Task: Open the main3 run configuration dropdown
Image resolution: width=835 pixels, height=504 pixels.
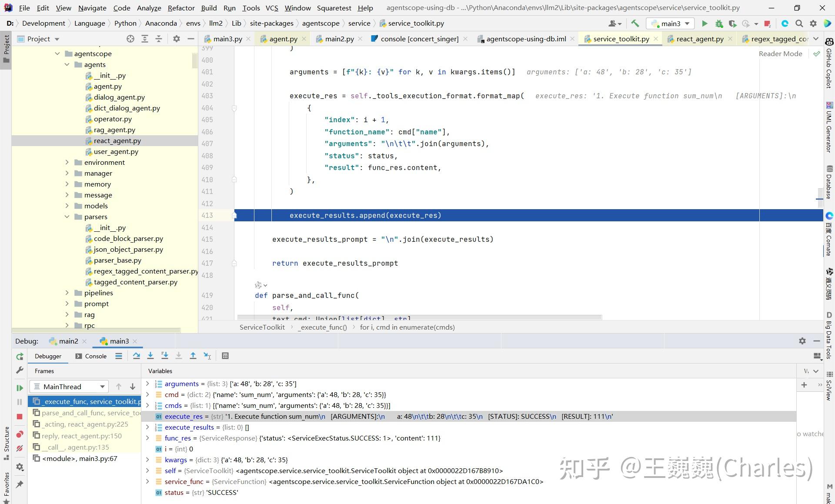Action: (670, 23)
